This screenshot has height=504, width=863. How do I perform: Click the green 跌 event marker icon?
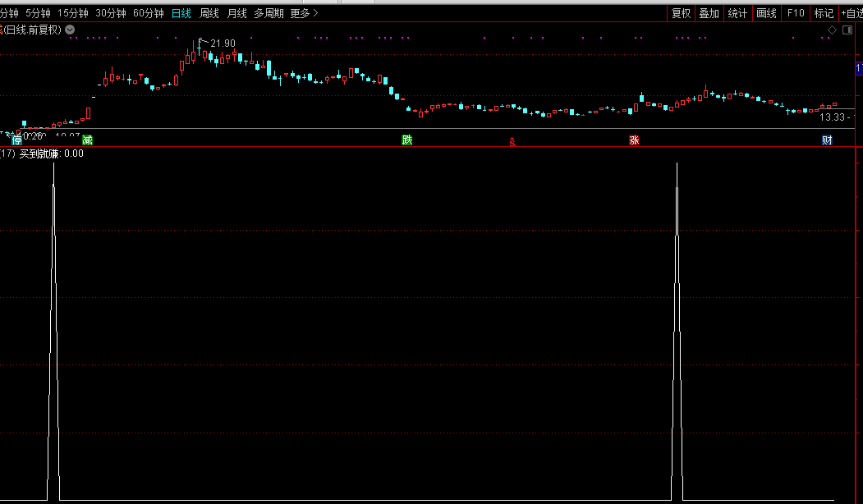click(407, 140)
